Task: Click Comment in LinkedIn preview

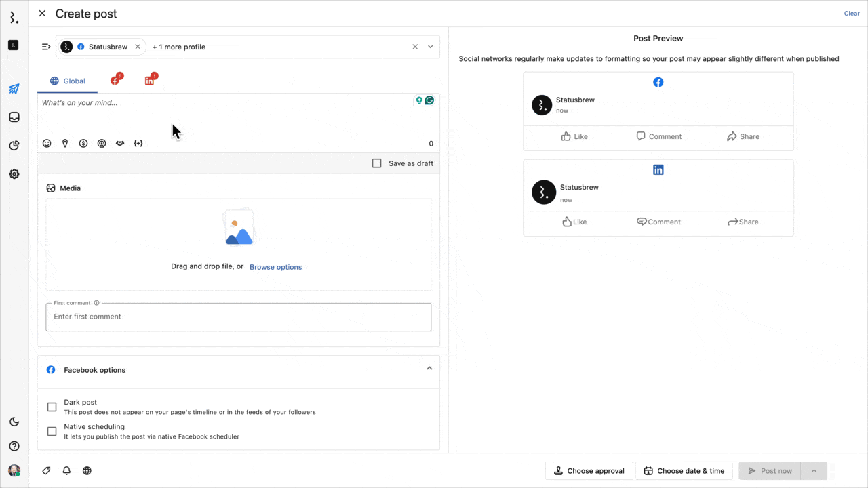Action: tap(658, 222)
